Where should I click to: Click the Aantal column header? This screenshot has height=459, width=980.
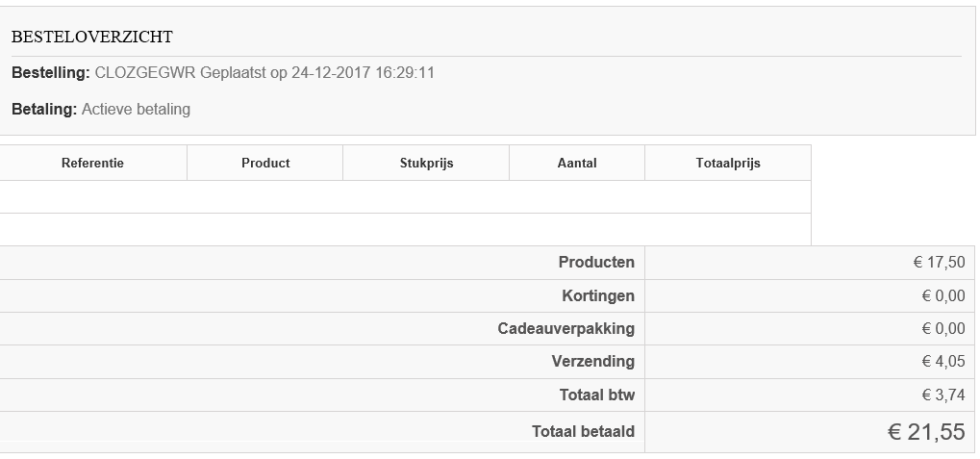[x=577, y=163]
